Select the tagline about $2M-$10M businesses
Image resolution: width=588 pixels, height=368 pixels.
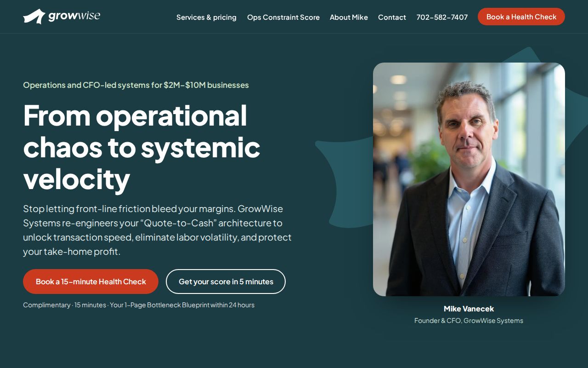tap(136, 85)
